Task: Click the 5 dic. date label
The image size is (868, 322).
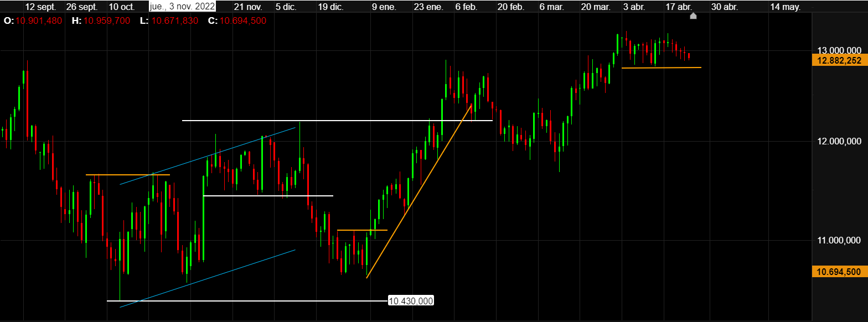Action: (x=286, y=7)
